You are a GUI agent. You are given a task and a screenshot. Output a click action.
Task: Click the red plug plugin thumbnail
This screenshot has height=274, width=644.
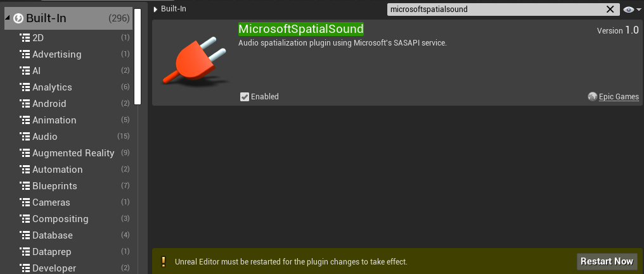(x=193, y=63)
